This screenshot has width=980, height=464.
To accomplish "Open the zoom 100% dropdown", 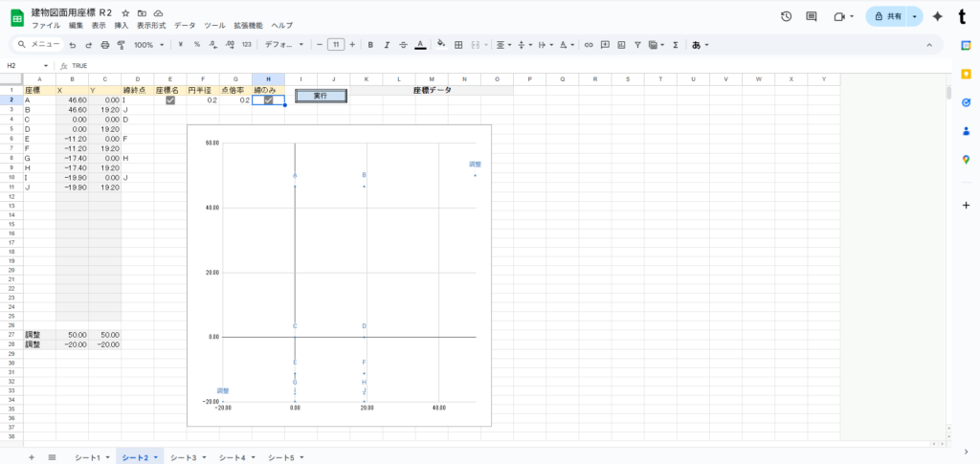I will (148, 45).
